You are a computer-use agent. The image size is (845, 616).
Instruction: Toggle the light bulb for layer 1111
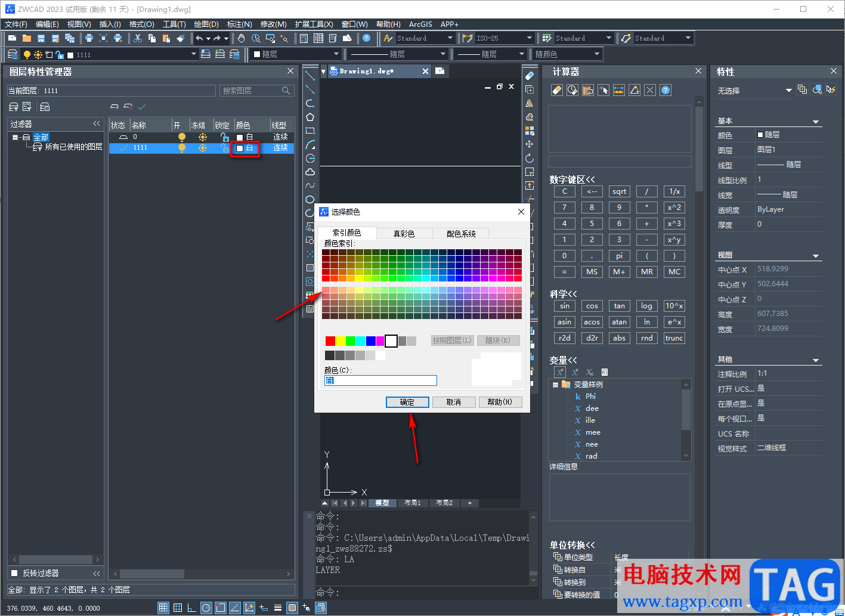tap(182, 148)
